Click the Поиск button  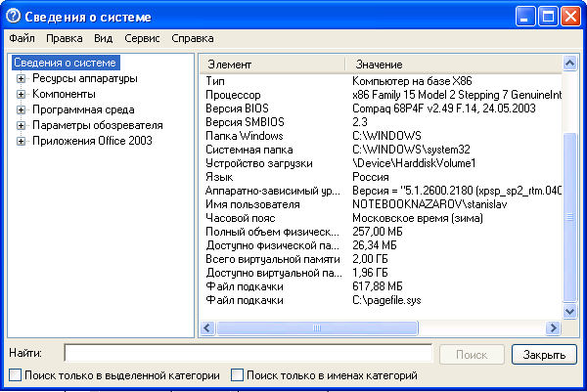point(472,354)
